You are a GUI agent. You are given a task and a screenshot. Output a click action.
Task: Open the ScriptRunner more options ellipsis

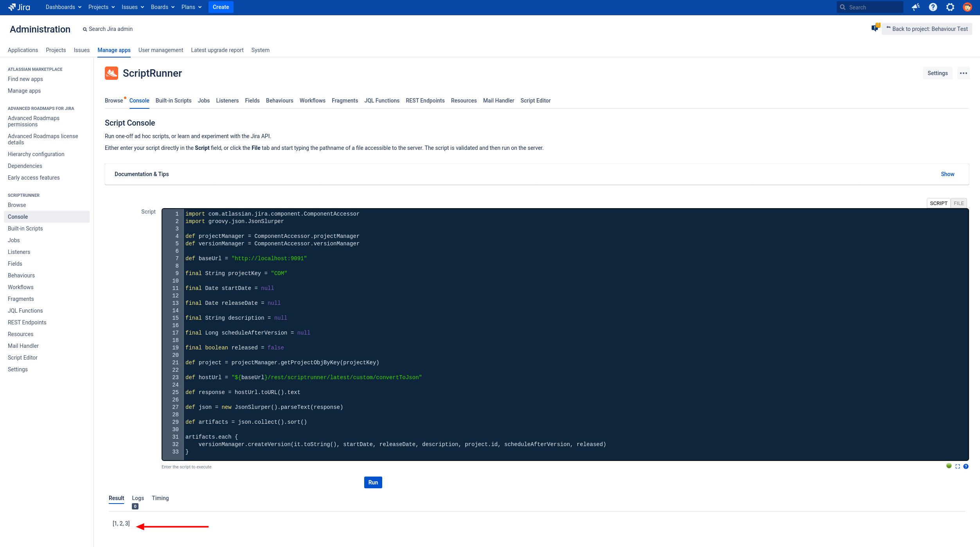(x=964, y=73)
